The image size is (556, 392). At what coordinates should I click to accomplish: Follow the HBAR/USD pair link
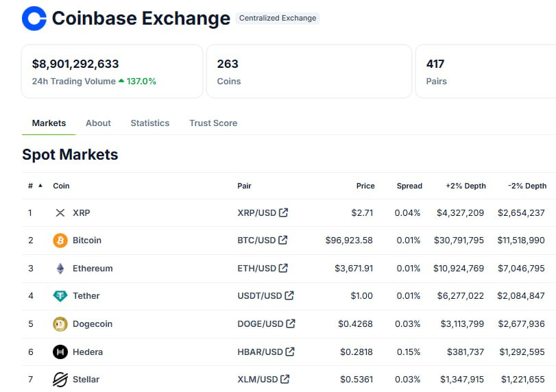[260, 352]
